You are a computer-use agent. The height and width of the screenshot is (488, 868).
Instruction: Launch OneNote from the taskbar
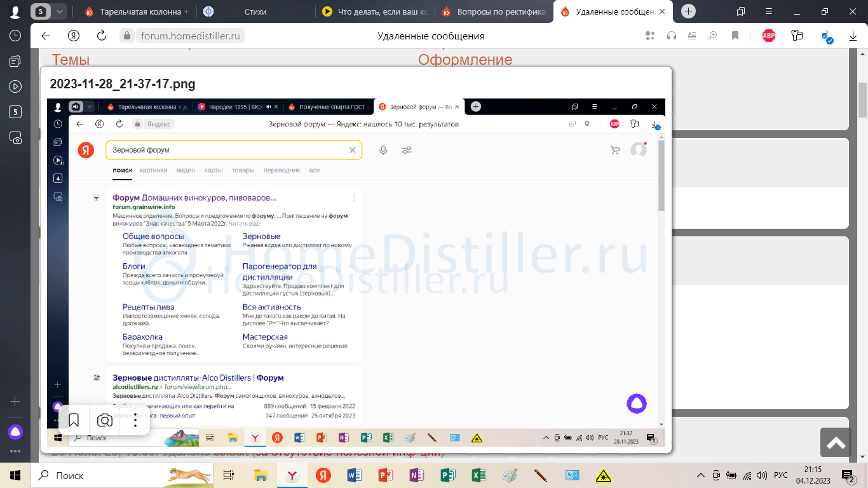coord(416,475)
